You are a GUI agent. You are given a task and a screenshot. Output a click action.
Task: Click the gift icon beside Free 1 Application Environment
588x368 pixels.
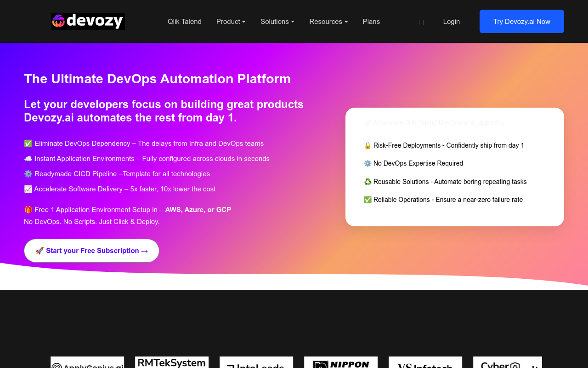[28, 209]
